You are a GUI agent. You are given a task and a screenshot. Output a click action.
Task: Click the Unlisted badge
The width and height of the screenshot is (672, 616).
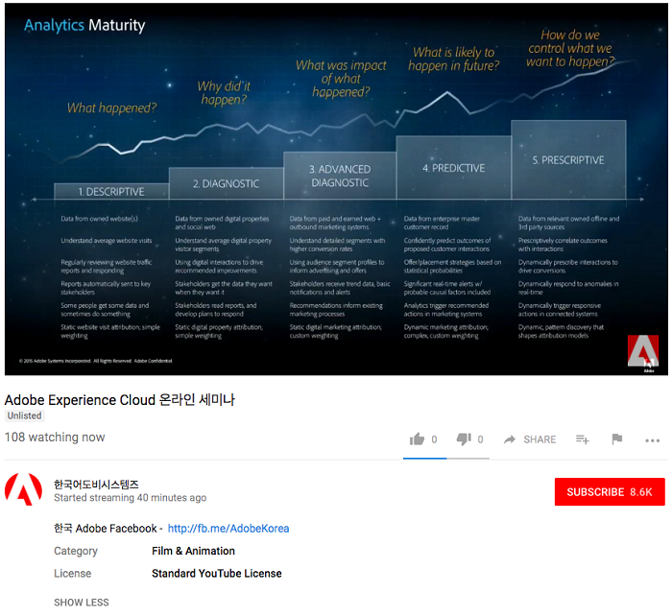pyautogui.click(x=24, y=415)
